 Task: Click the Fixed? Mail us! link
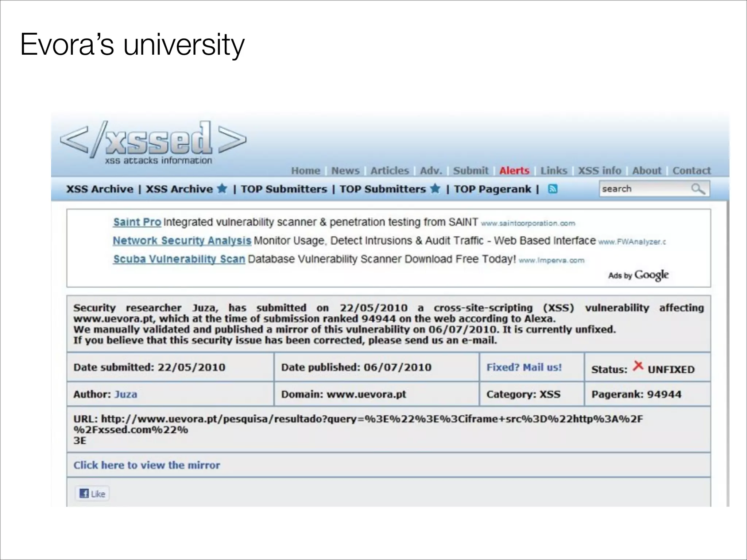524,367
